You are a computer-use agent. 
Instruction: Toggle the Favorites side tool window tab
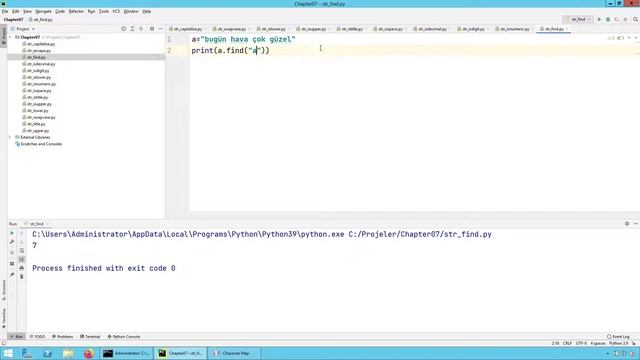4,318
